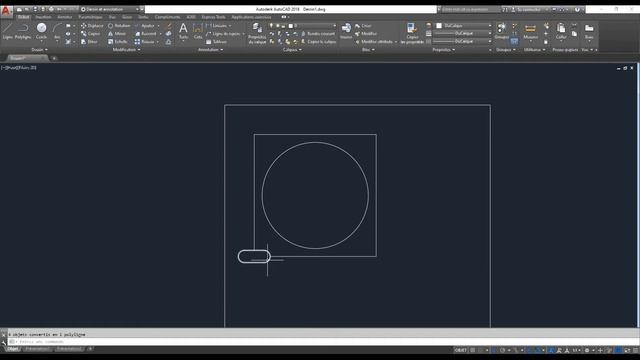Click the Etirer (stretch) tool
The image size is (640, 360).
coord(89,42)
